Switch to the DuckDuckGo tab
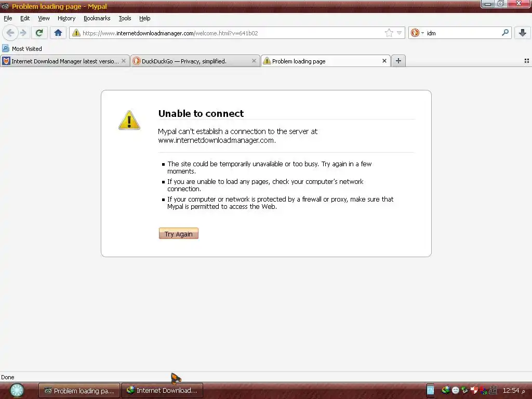 (195, 61)
